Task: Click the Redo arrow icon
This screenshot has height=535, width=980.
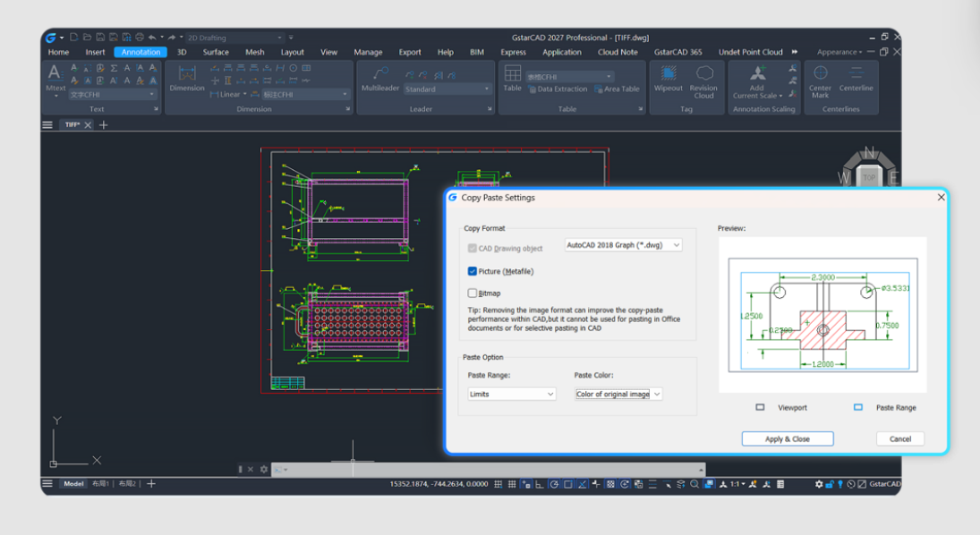Action: [171, 38]
